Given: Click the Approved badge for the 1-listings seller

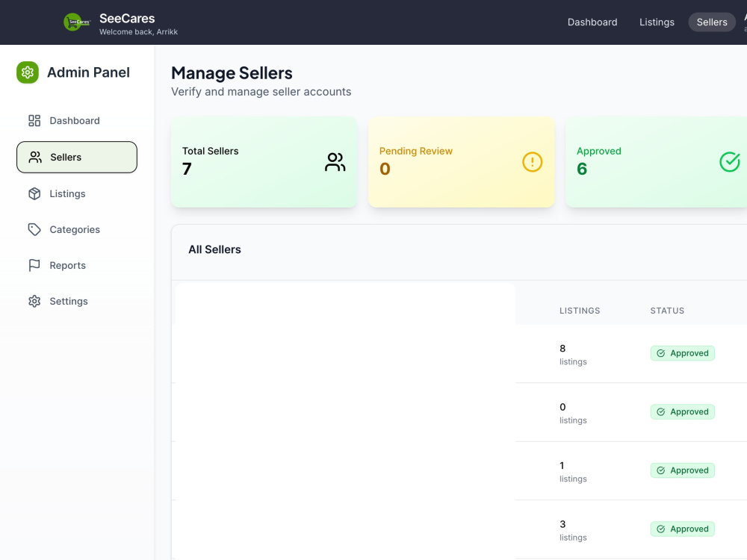Looking at the screenshot, I should point(682,470).
